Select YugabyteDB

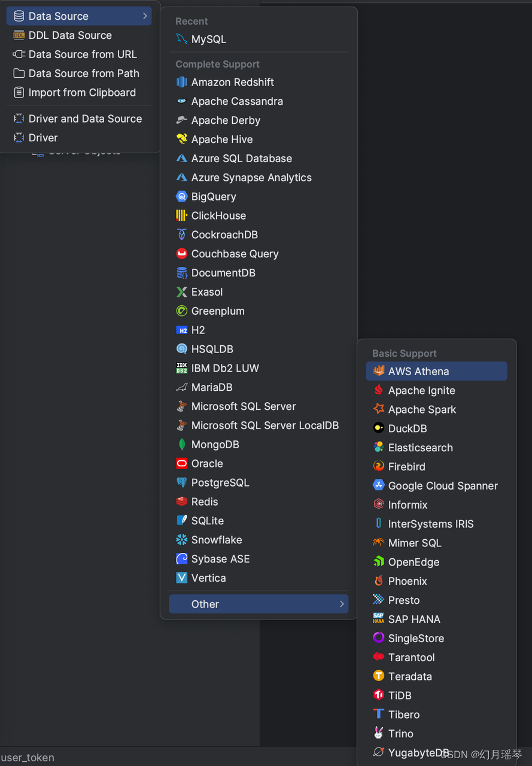tap(436, 752)
